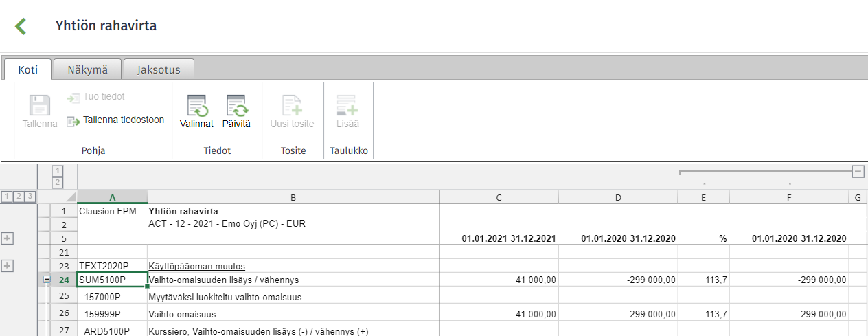Image resolution: width=868 pixels, height=336 pixels.
Task: Click the Tuo tiedot import icon
Action: pos(73,98)
